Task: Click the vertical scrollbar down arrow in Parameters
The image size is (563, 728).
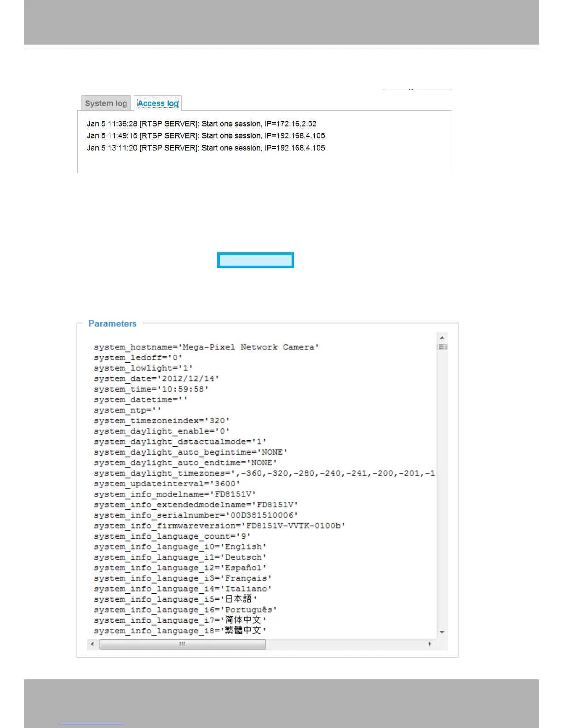Action: point(442,633)
